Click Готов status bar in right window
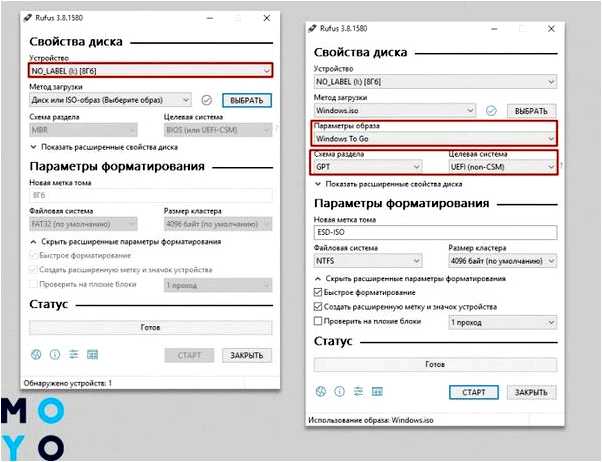This screenshot has width=602, height=462. [435, 364]
